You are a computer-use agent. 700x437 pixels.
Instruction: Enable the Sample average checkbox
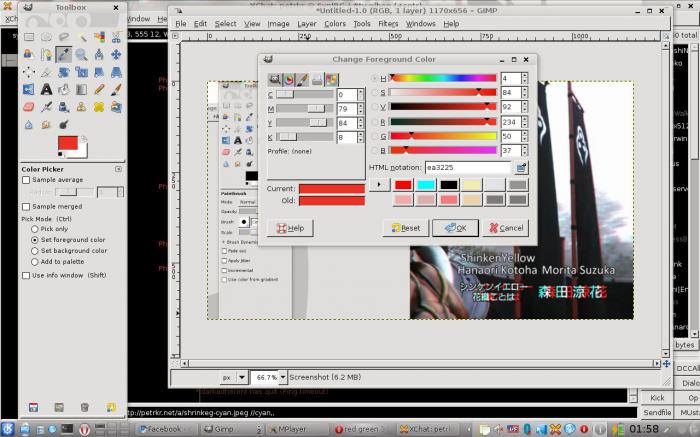pos(26,180)
